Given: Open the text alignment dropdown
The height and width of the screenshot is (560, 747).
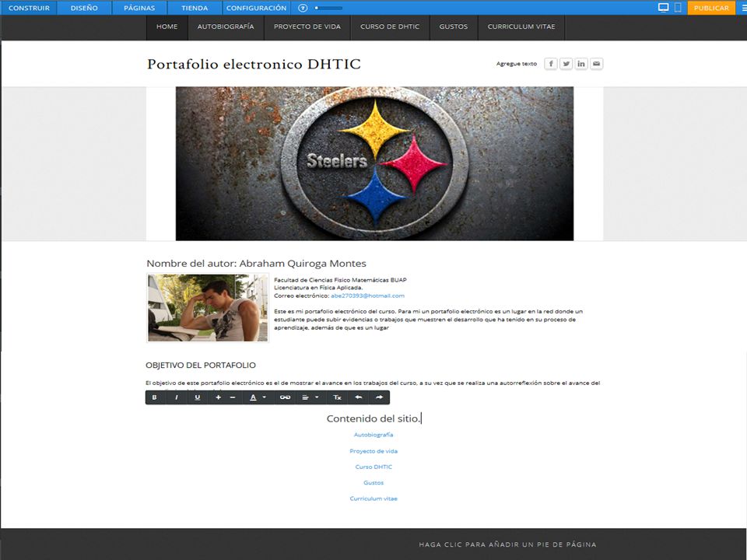Looking at the screenshot, I should click(310, 397).
